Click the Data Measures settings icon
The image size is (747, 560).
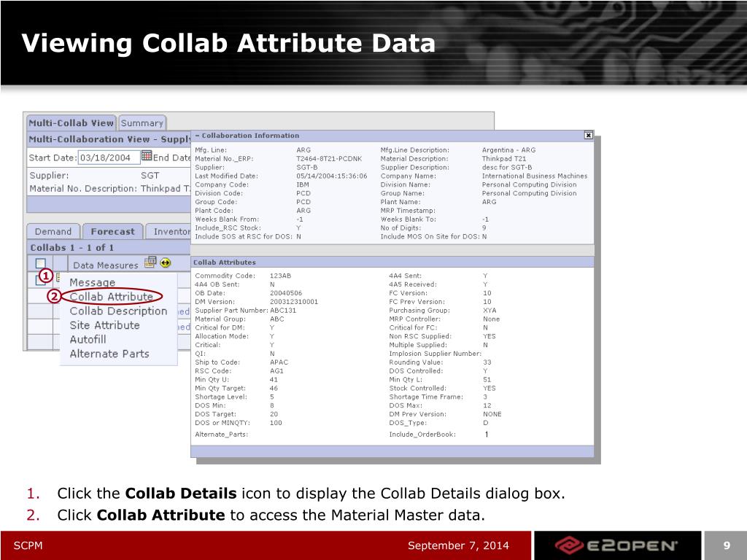coord(150,262)
